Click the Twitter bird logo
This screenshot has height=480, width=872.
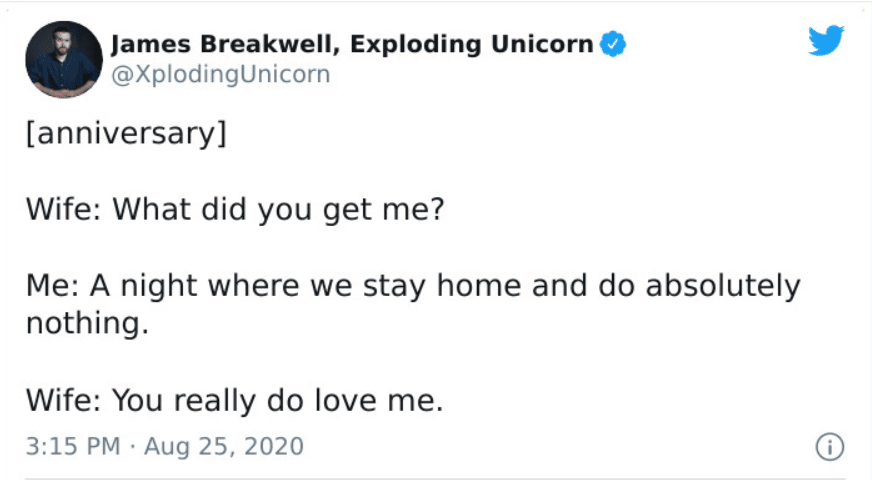coord(826,42)
